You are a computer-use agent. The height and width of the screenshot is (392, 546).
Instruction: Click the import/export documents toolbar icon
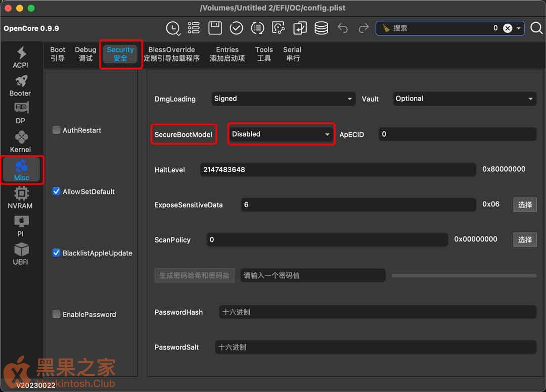300,28
